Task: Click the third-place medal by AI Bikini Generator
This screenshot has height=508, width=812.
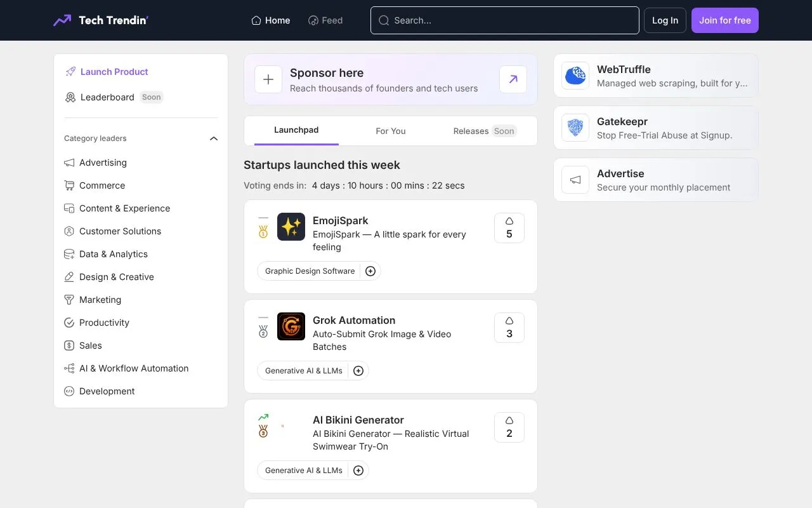Action: tap(263, 431)
